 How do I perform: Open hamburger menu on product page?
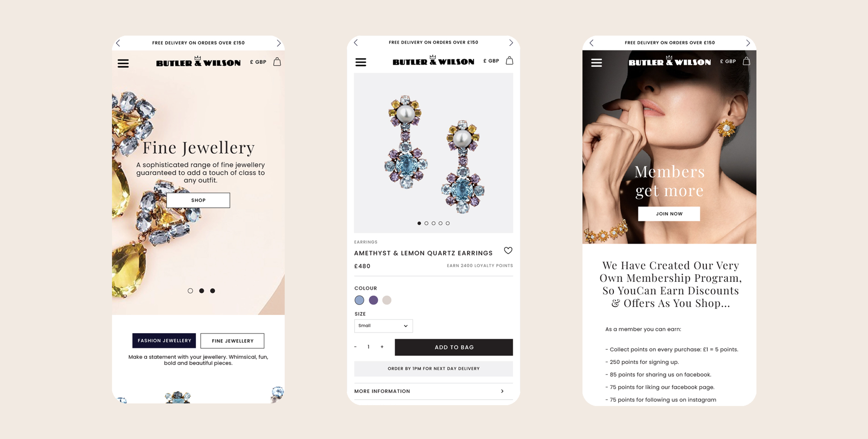[x=361, y=62]
